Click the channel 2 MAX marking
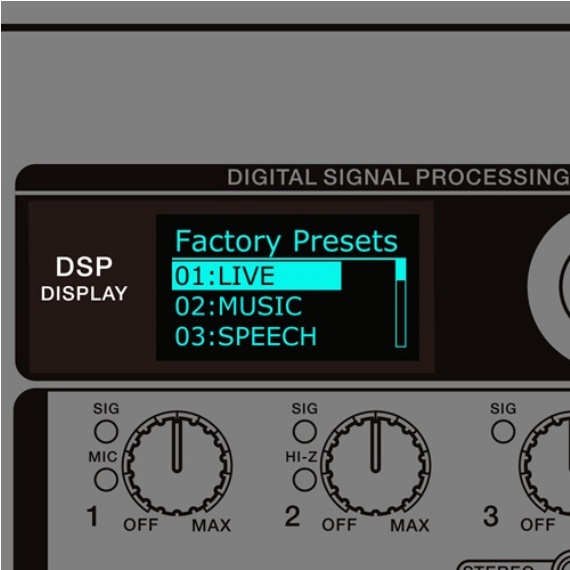 [x=410, y=525]
